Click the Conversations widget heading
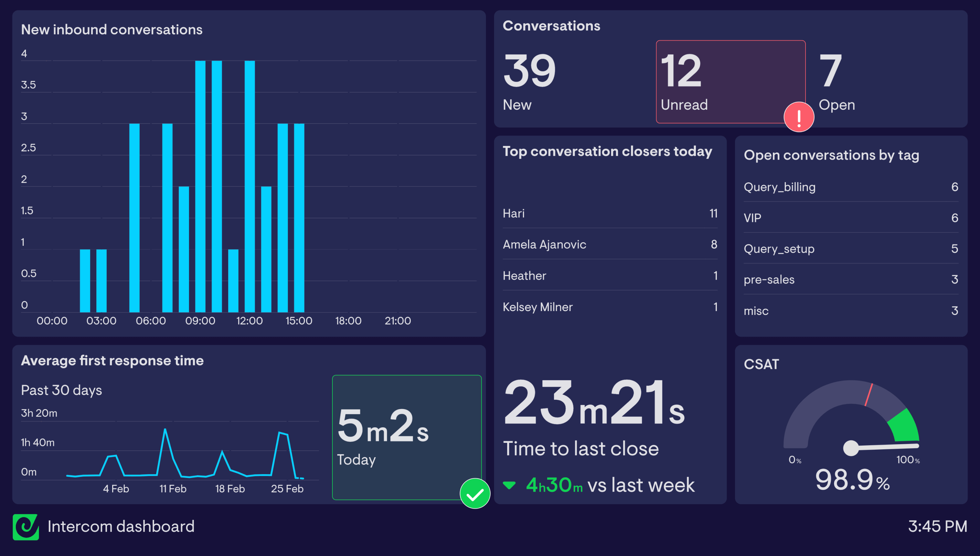The image size is (980, 556). [x=551, y=25]
